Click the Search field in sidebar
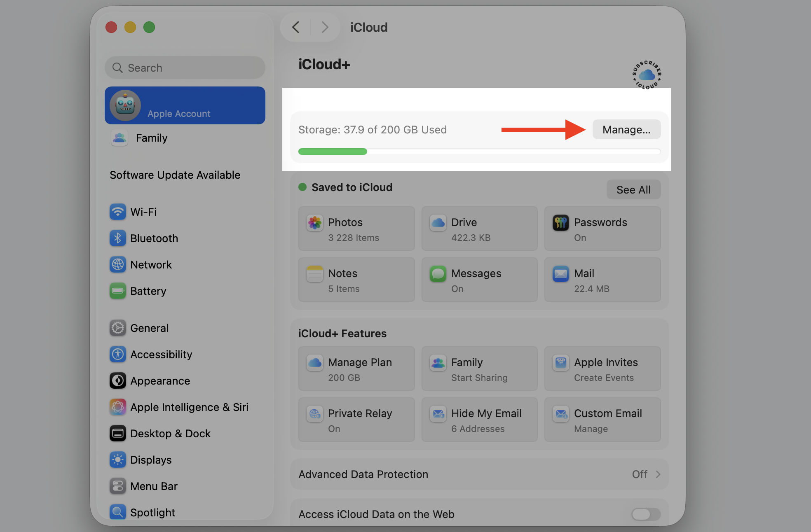This screenshot has height=532, width=811. (185, 68)
